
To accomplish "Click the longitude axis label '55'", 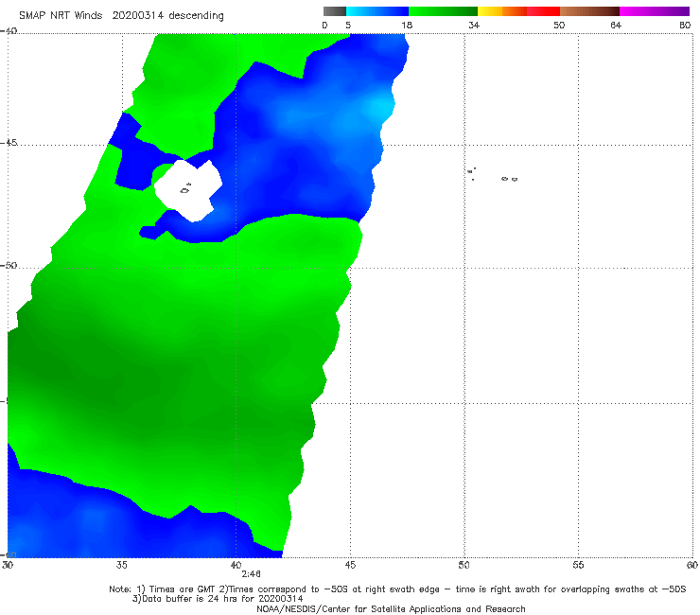I will click(578, 565).
